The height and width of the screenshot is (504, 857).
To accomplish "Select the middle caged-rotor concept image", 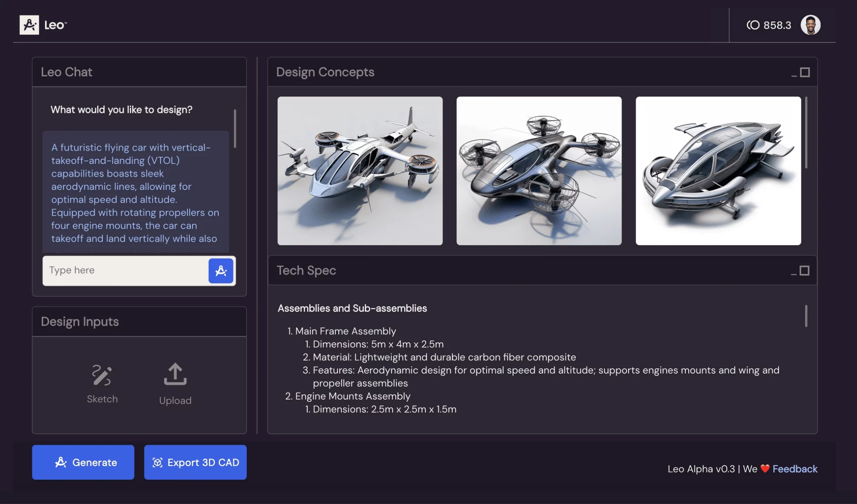I will coord(538,170).
